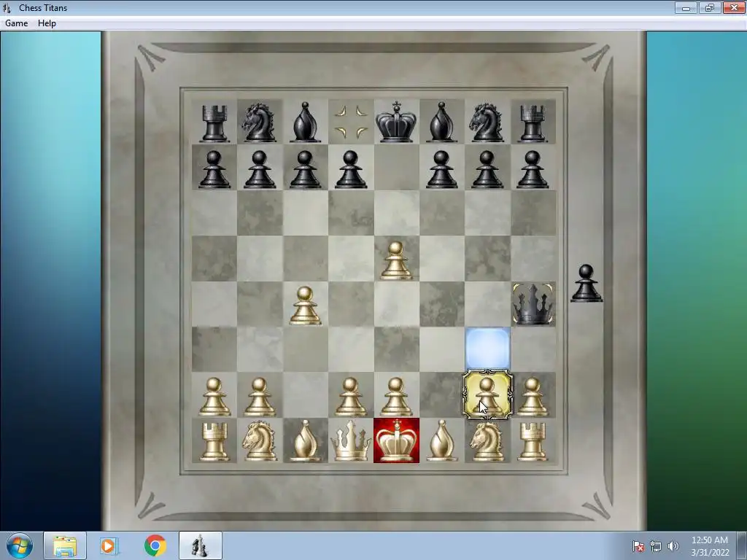Click the black pawn on f7
The image size is (747, 560).
coord(441,169)
